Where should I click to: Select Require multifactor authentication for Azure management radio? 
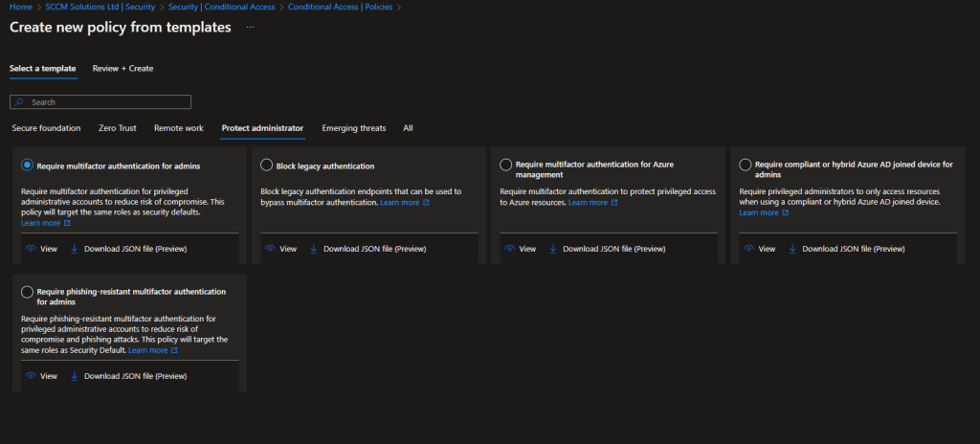(x=506, y=166)
